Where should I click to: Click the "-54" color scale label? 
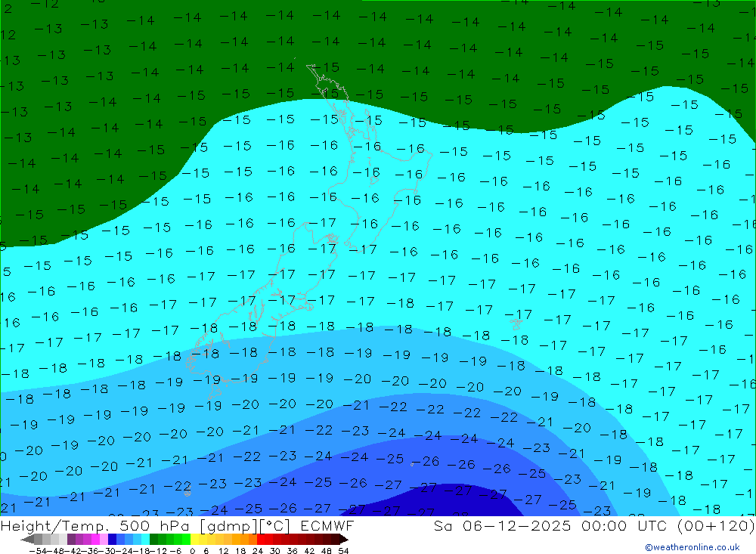(x=38, y=551)
